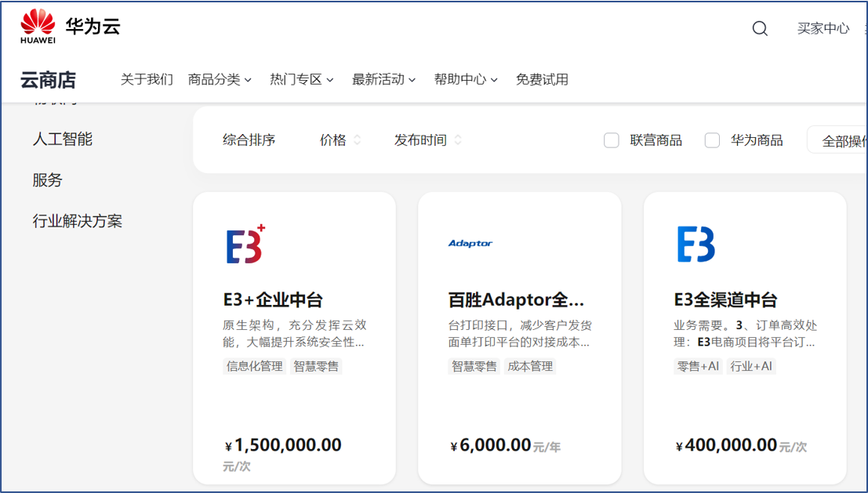This screenshot has height=493, width=868.
Task: Click price ¥400,000.00 元/次
Action: click(x=741, y=445)
